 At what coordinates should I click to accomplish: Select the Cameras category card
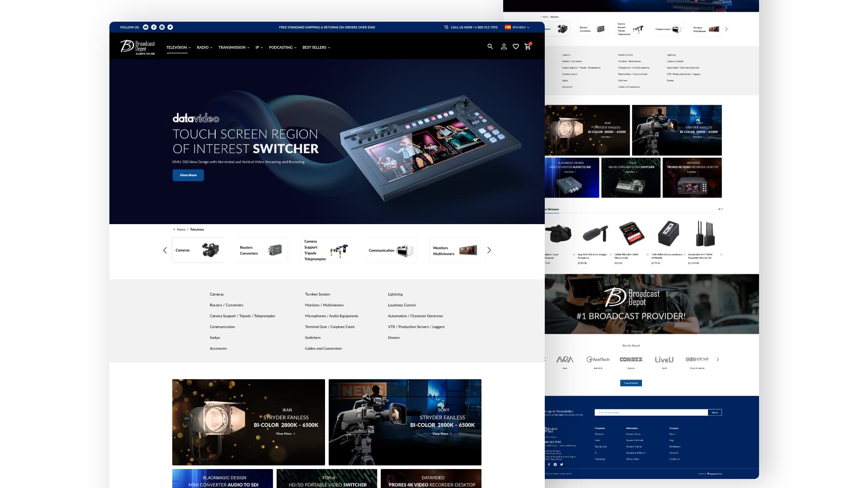coord(198,250)
